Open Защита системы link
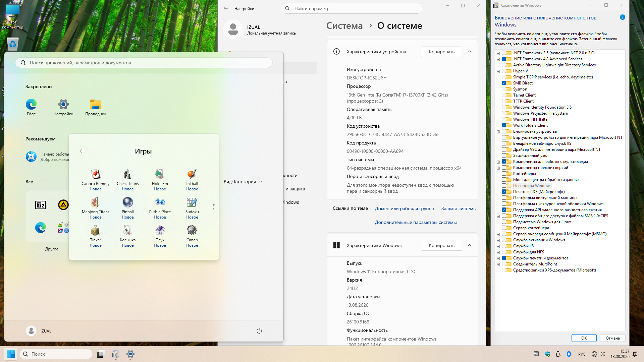Viewport: 644px width, 362px height. coord(459,208)
